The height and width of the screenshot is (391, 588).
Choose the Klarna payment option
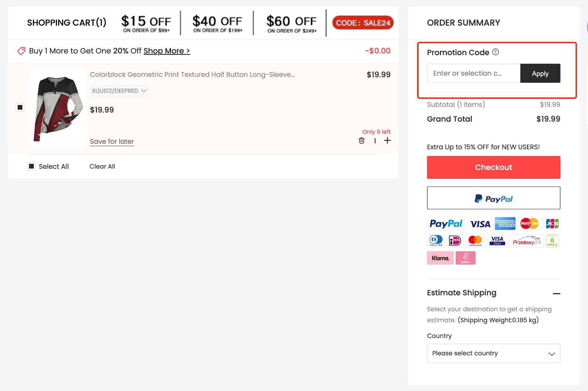tap(440, 258)
